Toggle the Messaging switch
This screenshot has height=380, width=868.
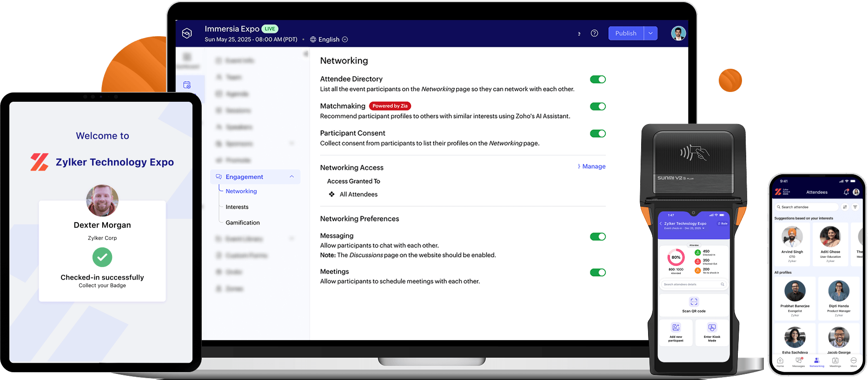[x=598, y=236]
